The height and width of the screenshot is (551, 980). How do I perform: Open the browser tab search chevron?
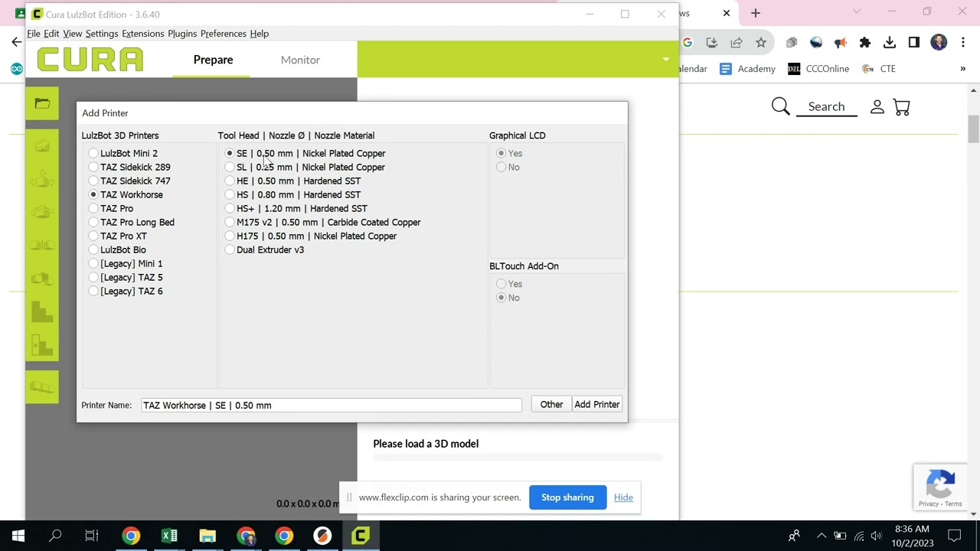857,11
